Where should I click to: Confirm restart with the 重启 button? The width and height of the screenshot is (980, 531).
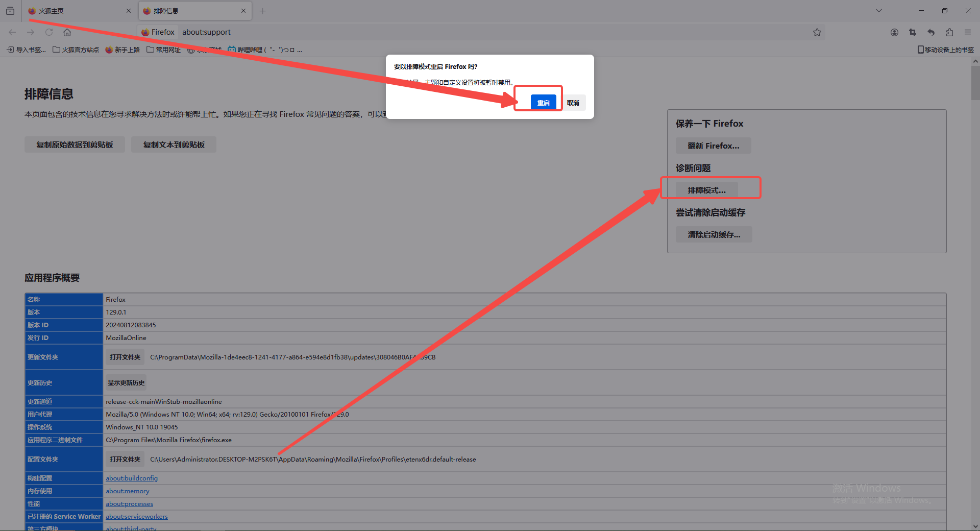pyautogui.click(x=544, y=103)
